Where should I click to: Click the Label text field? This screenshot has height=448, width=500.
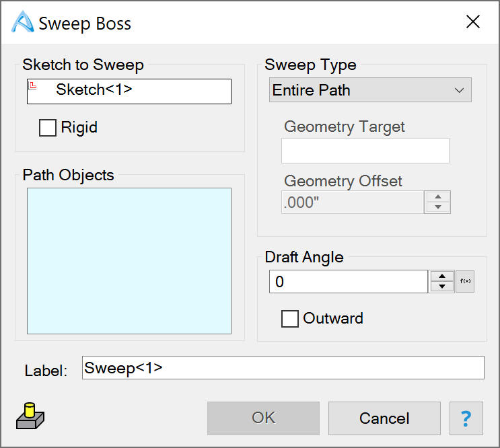point(283,368)
